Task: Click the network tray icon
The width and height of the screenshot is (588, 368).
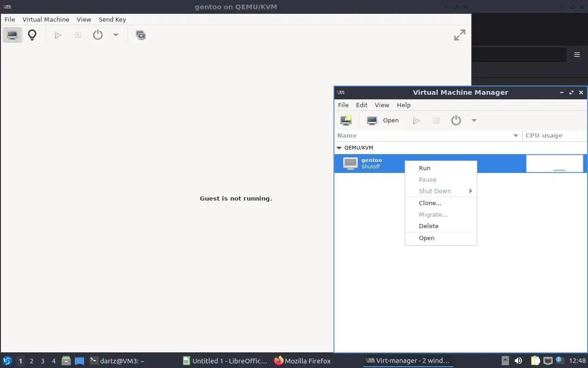Action: point(548,361)
